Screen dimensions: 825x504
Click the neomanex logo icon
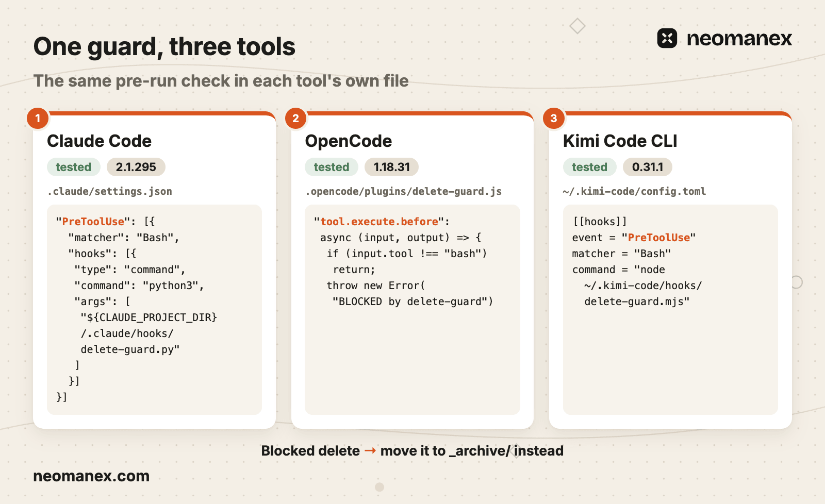pyautogui.click(x=667, y=38)
